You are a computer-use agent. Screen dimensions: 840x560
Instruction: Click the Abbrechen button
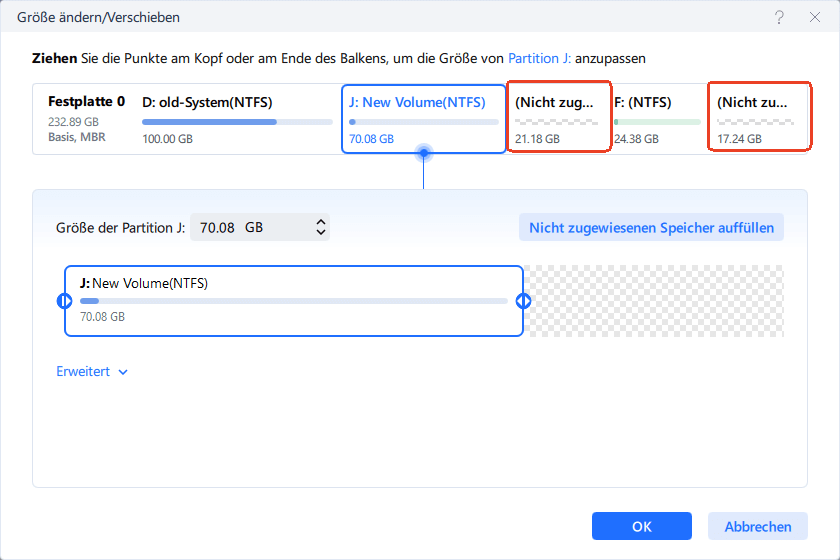tap(757, 527)
